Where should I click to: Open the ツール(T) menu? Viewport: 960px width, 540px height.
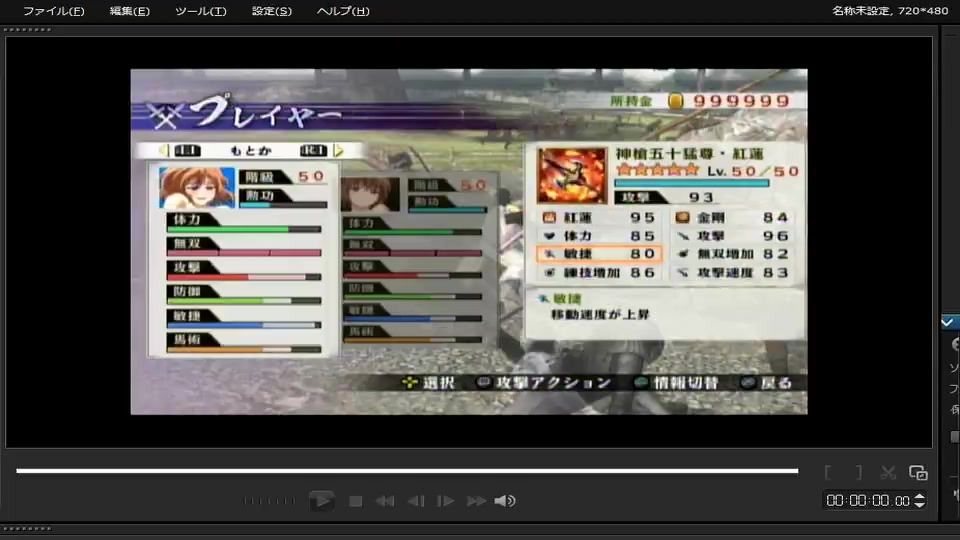[200, 11]
